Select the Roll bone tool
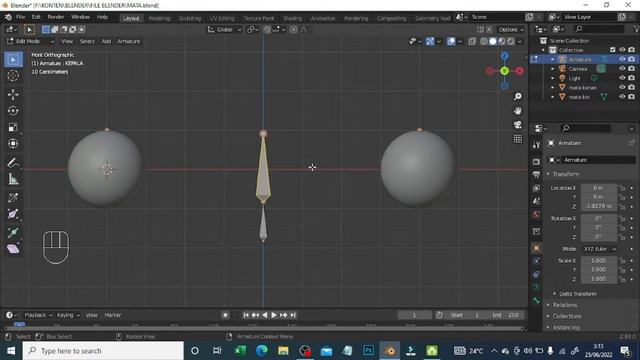The height and width of the screenshot is (360, 640). coord(13,198)
